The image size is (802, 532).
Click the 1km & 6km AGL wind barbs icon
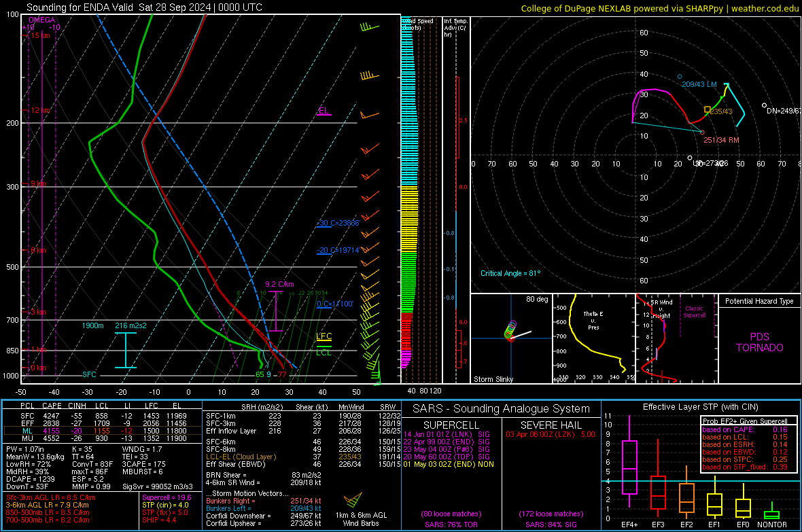pos(353,499)
